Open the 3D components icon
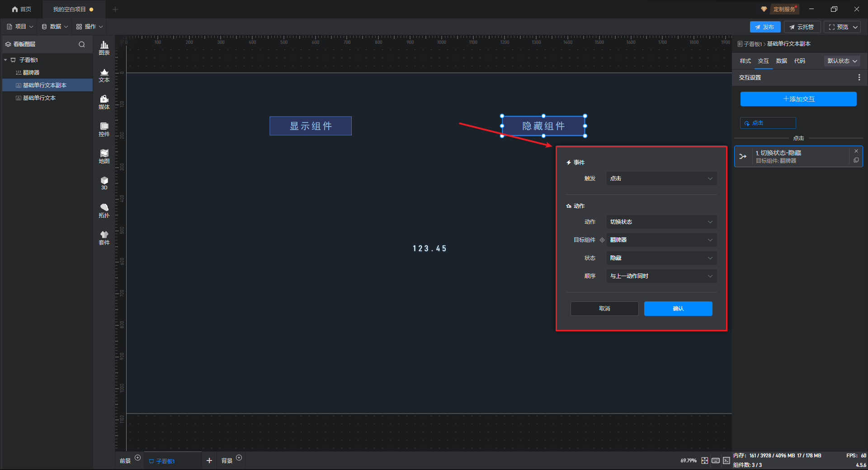Viewport: 868px width, 470px height. click(x=104, y=183)
